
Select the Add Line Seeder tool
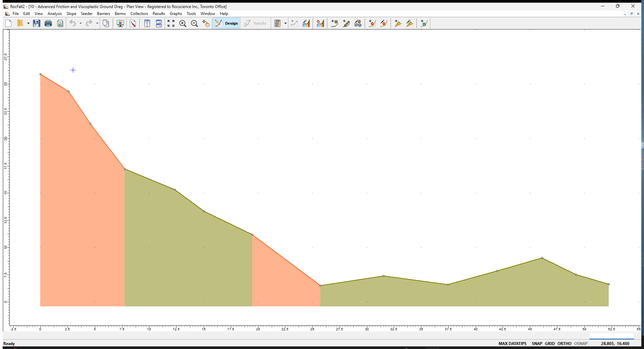346,23
